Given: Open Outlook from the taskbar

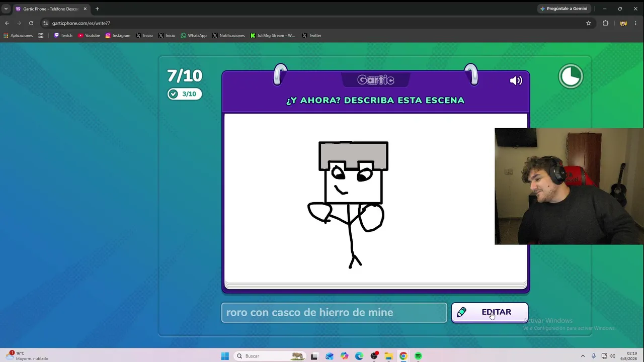Looking at the screenshot, I should (329, 356).
